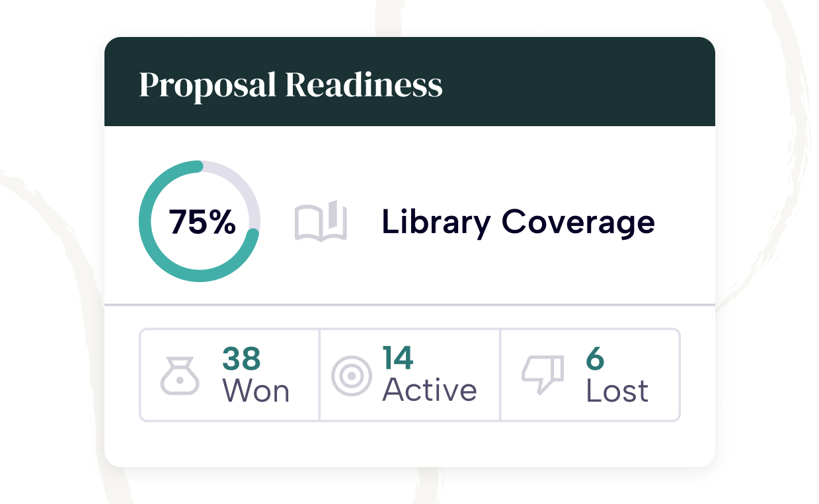
Task: Click the money bag Won icon
Action: [180, 376]
